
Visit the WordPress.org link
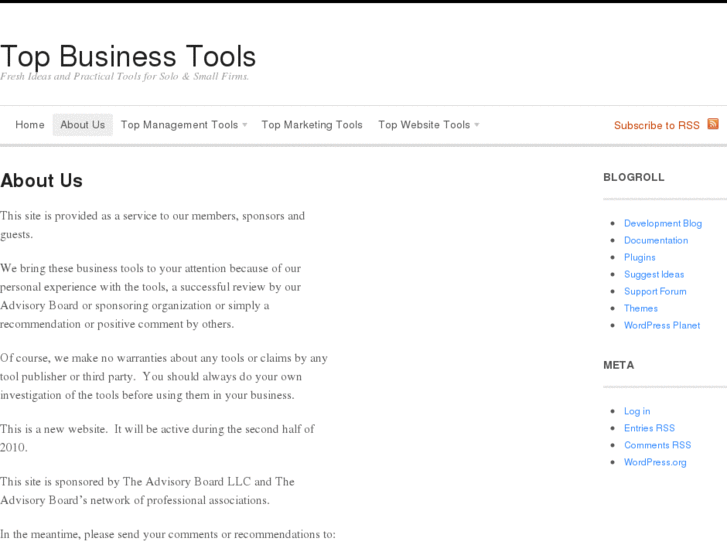click(655, 462)
